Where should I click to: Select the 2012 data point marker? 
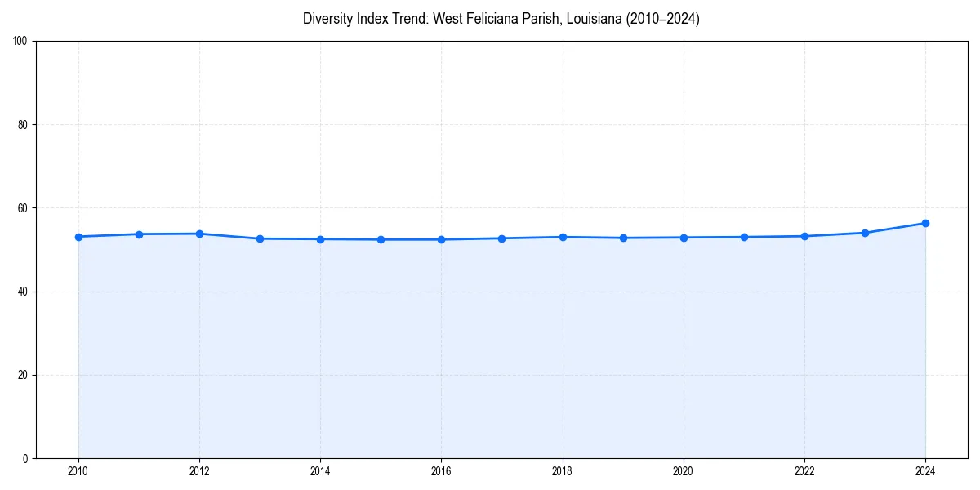199,234
